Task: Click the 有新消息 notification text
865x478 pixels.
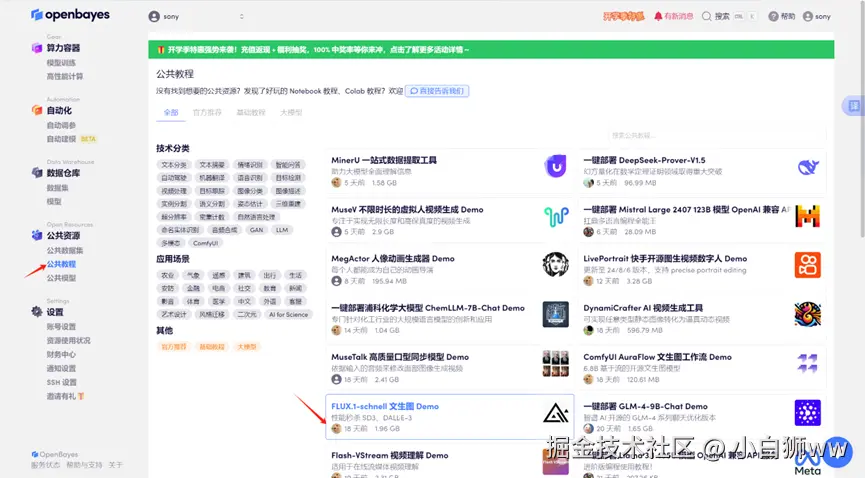Action: pyautogui.click(x=679, y=17)
